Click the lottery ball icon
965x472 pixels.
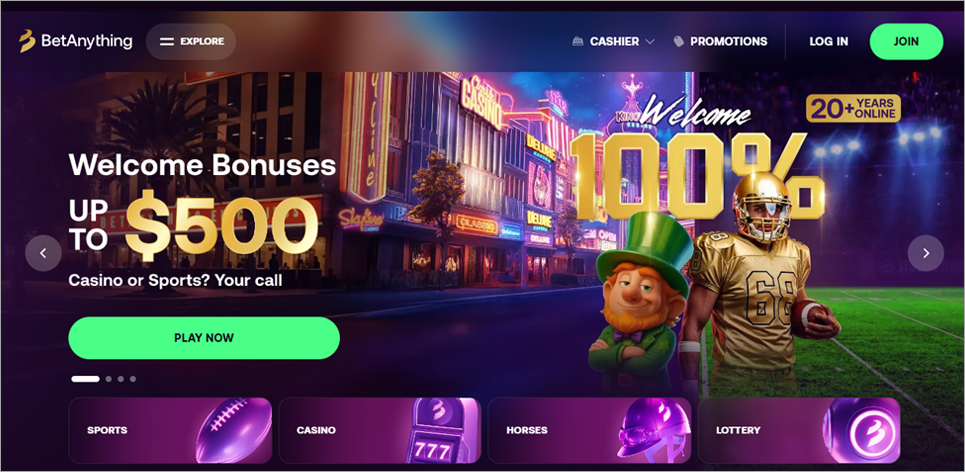coord(862,431)
